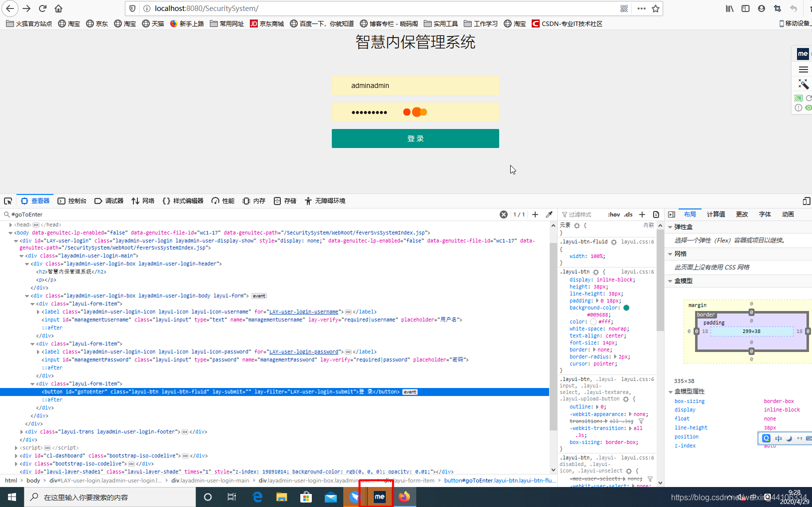Launch Microsoft Edge from taskbar
812x507 pixels.
coord(257,497)
